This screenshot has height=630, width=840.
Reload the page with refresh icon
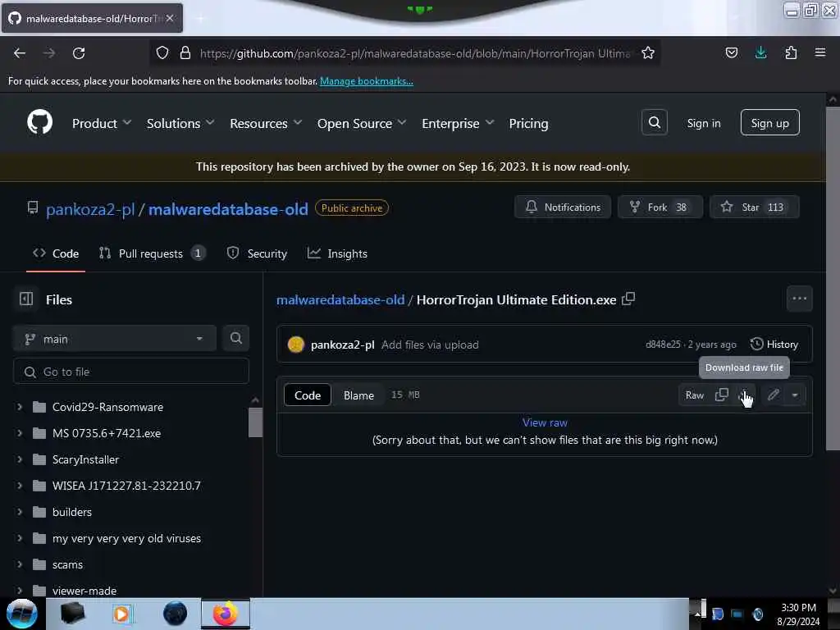pos(79,53)
